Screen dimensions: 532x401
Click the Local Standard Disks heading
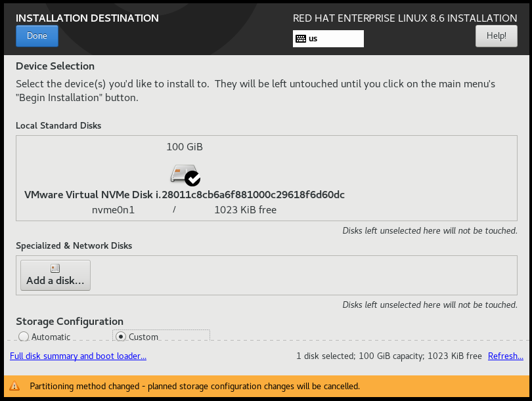(58, 125)
